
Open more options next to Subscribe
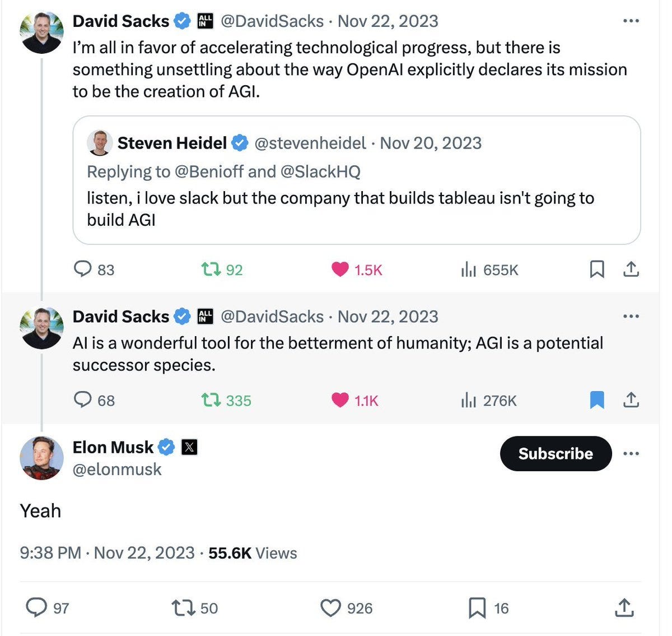point(631,453)
